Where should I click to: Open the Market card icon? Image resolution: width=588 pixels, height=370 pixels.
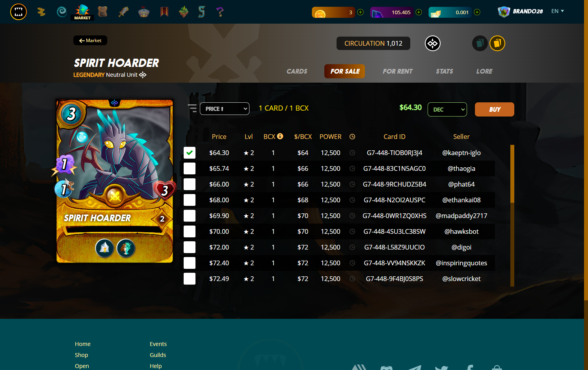82,12
